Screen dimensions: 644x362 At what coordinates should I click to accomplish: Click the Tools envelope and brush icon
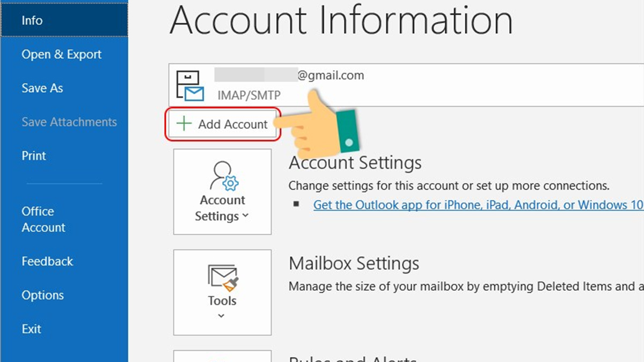coord(222,277)
